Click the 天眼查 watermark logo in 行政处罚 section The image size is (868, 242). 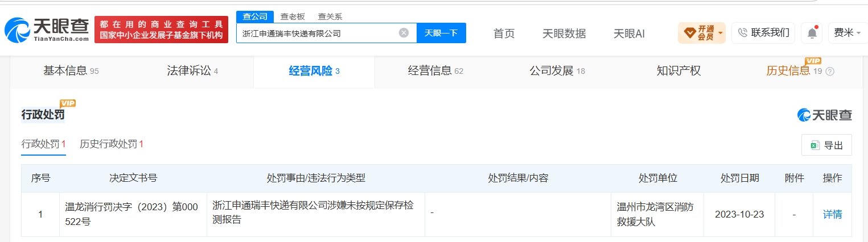click(x=824, y=115)
